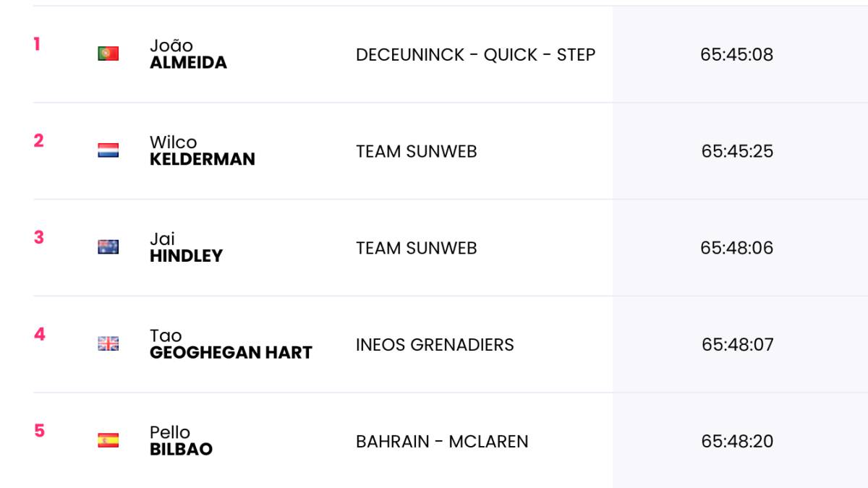Image resolution: width=868 pixels, height=488 pixels.
Task: Click the 65:48:06 time cell
Action: coord(736,248)
